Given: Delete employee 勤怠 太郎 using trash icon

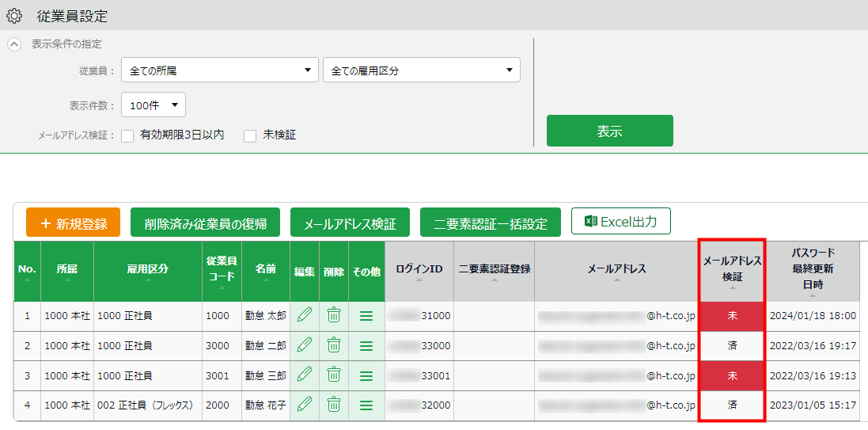Looking at the screenshot, I should pos(334,315).
